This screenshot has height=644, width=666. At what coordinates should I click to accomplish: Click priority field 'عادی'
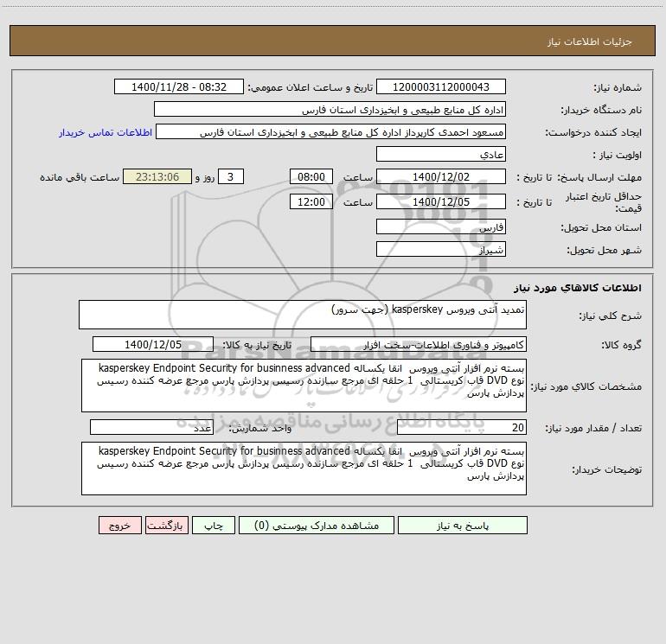(441, 155)
